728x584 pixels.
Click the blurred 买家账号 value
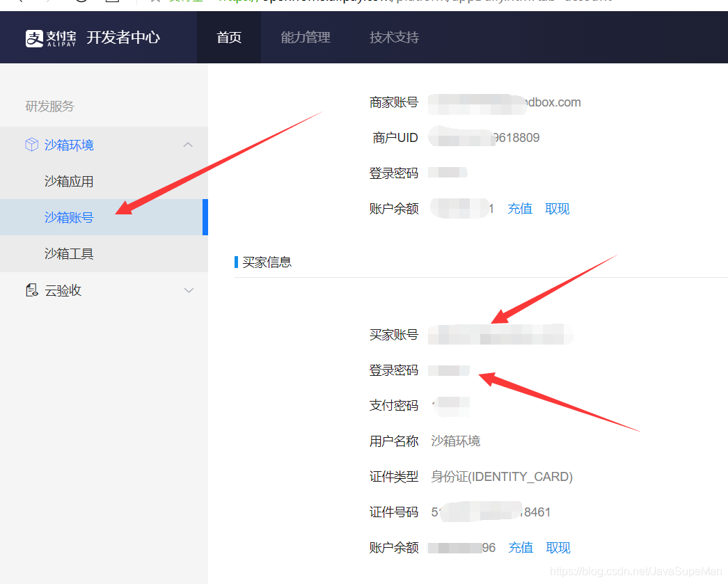500,334
